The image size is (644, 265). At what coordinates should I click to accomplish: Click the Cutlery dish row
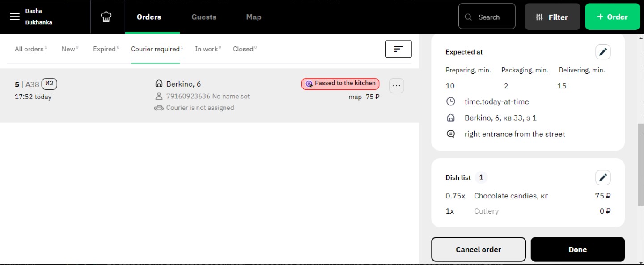click(528, 211)
